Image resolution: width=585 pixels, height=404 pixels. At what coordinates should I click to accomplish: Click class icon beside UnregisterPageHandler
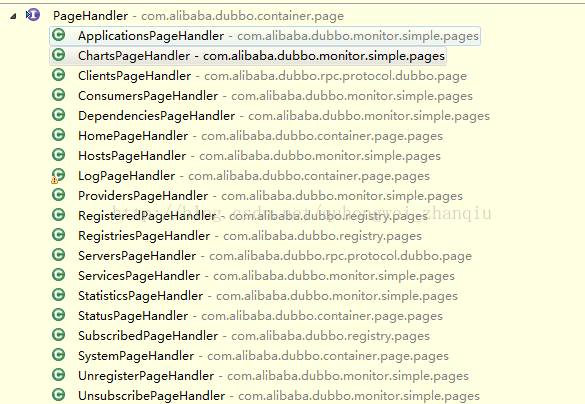point(59,375)
